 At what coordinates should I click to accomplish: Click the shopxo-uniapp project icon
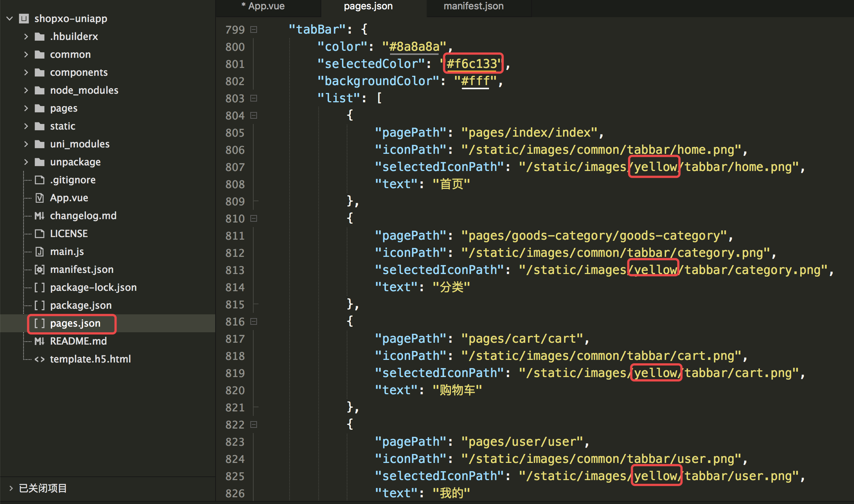point(24,19)
